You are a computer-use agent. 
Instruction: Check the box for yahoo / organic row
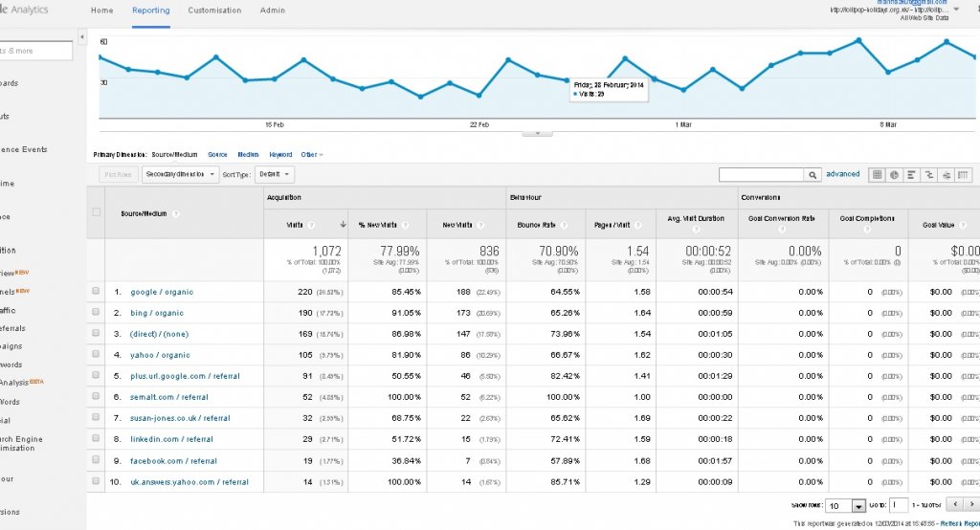tap(96, 354)
